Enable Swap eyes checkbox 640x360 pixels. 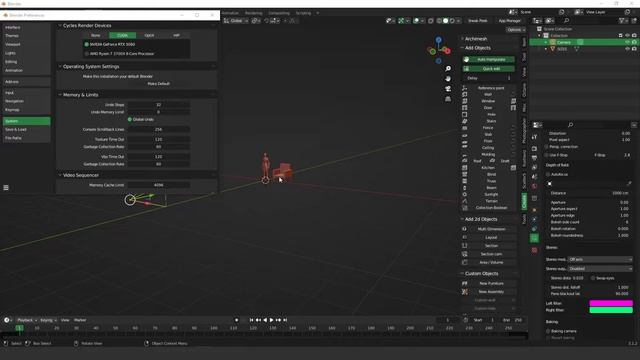pos(593,278)
